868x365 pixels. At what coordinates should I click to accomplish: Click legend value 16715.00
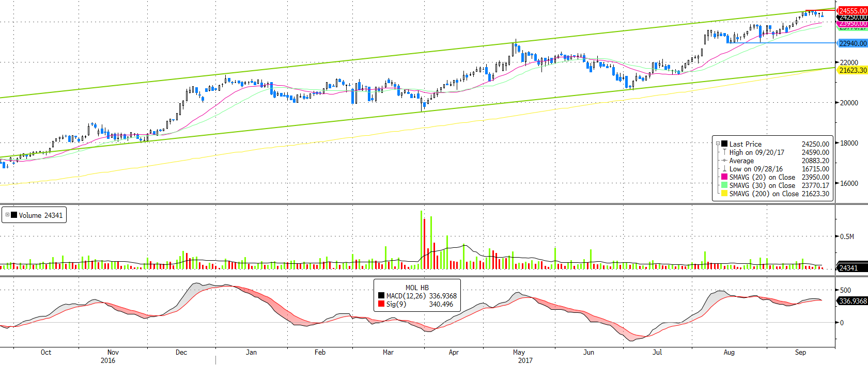click(815, 169)
